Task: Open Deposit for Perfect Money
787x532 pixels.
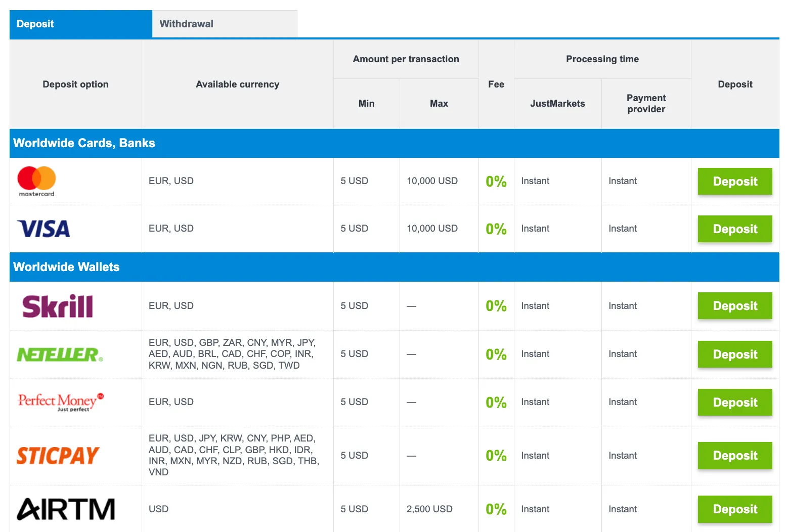Action: coord(735,403)
